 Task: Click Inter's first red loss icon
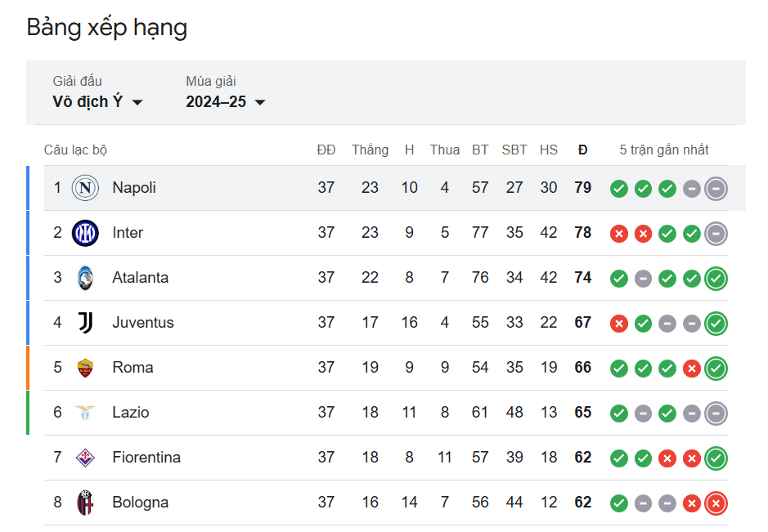(x=619, y=234)
